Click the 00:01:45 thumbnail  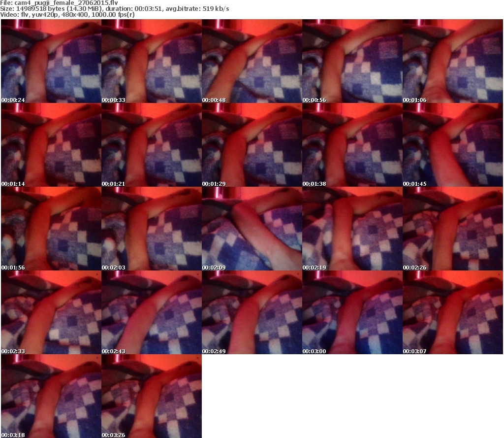pos(453,145)
